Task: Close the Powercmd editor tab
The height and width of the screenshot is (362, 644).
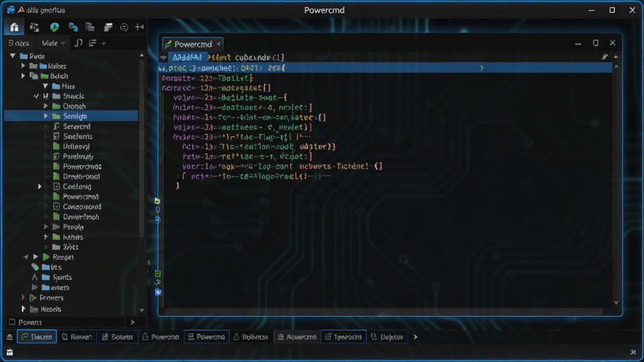Action: (218, 44)
